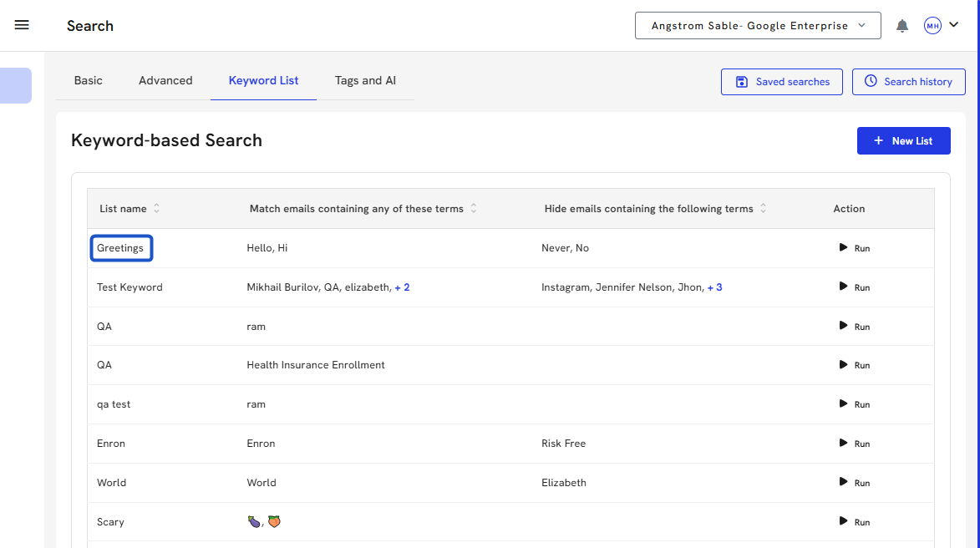
Task: Run the Scary keyword list
Action: (x=854, y=522)
